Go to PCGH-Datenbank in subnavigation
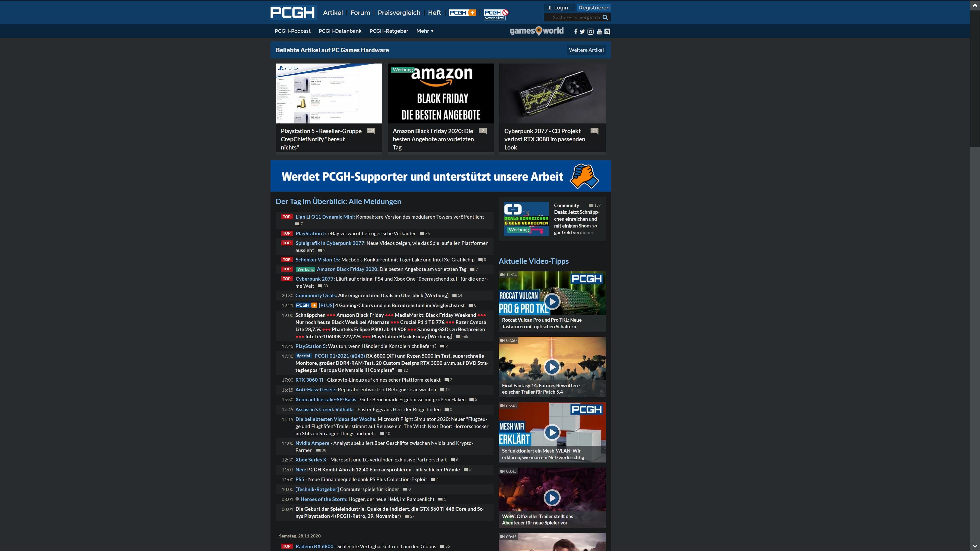Viewport: 980px width, 551px height. 340,31
